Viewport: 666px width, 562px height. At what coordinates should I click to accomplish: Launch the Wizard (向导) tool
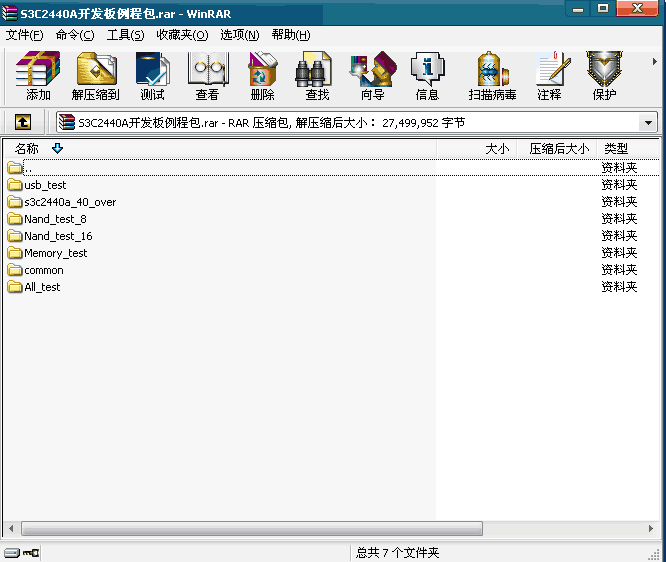coord(373,76)
